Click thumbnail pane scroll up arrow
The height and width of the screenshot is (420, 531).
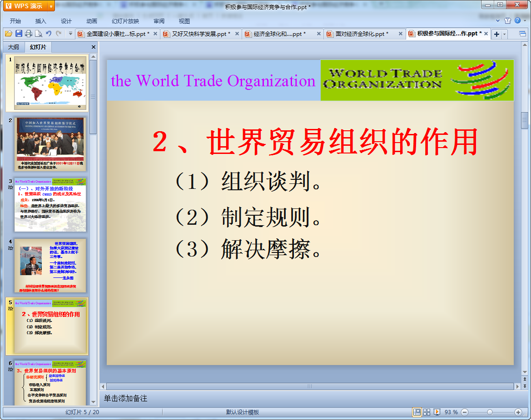[94, 56]
